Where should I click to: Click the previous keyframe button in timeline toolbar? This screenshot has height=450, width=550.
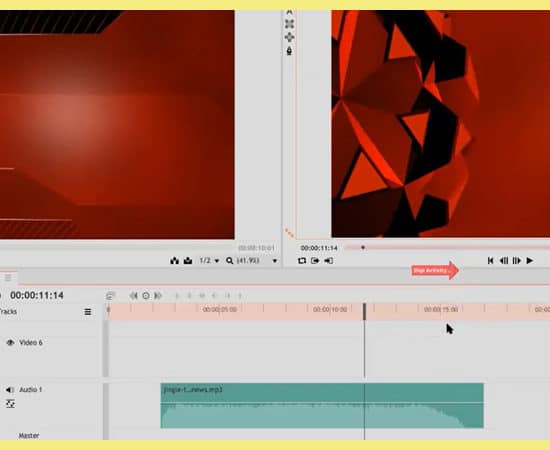tap(133, 296)
